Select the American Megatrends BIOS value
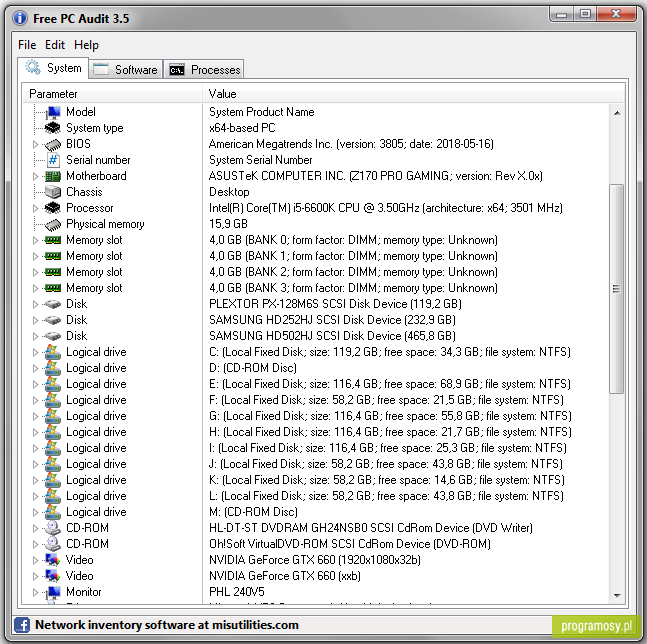The image size is (647, 644). tap(351, 144)
